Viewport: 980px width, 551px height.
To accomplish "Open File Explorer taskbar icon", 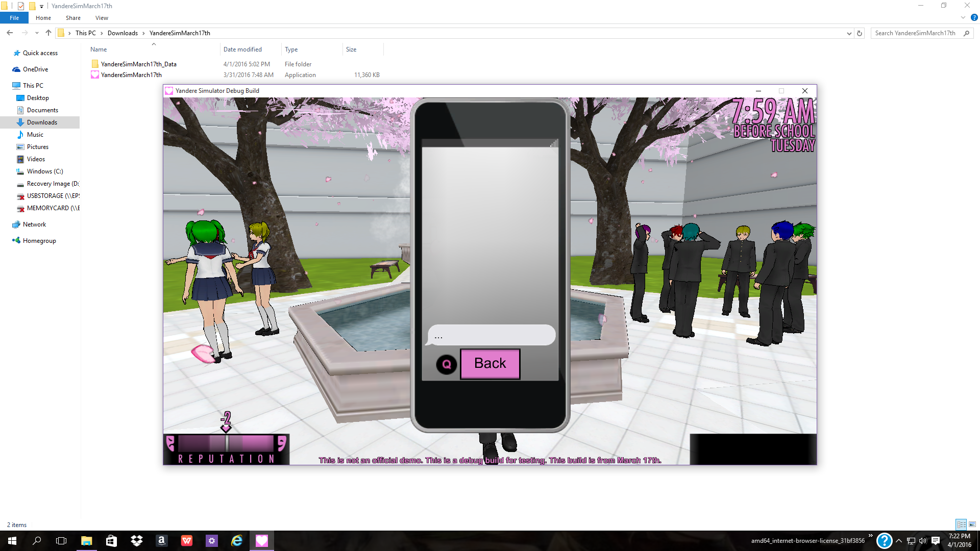I will point(86,541).
